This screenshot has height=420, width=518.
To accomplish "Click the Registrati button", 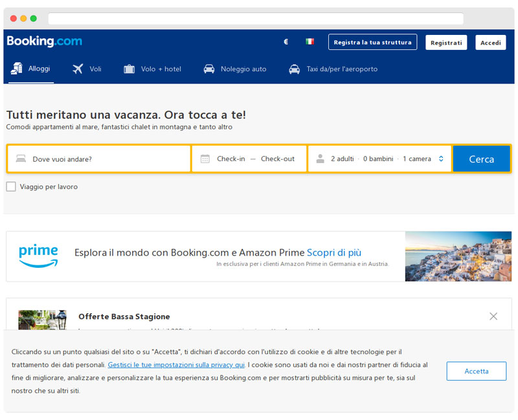I will point(446,43).
